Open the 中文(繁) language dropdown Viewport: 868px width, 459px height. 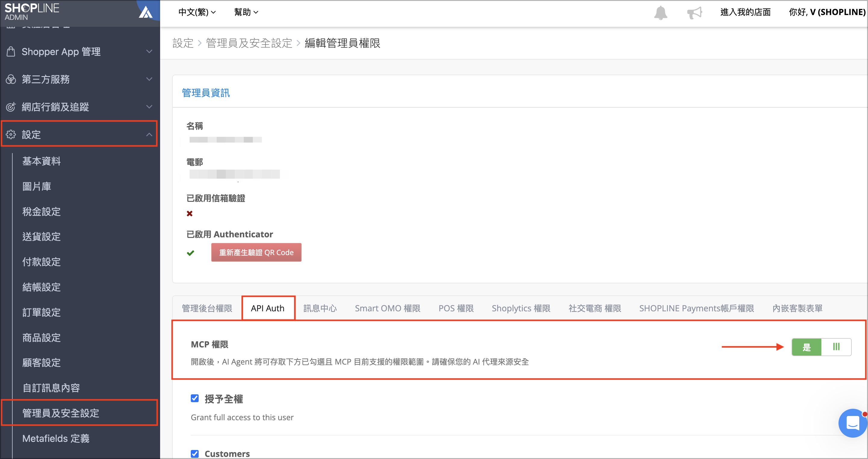click(197, 12)
